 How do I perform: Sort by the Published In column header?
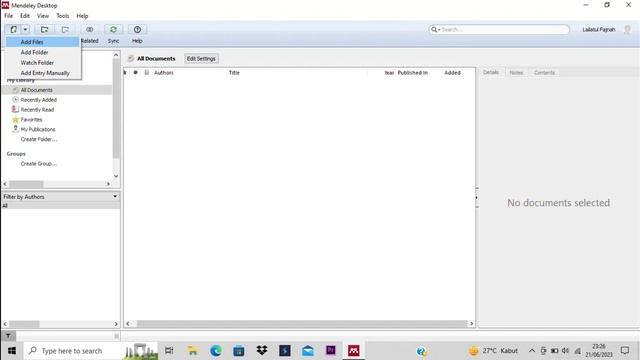click(x=413, y=73)
